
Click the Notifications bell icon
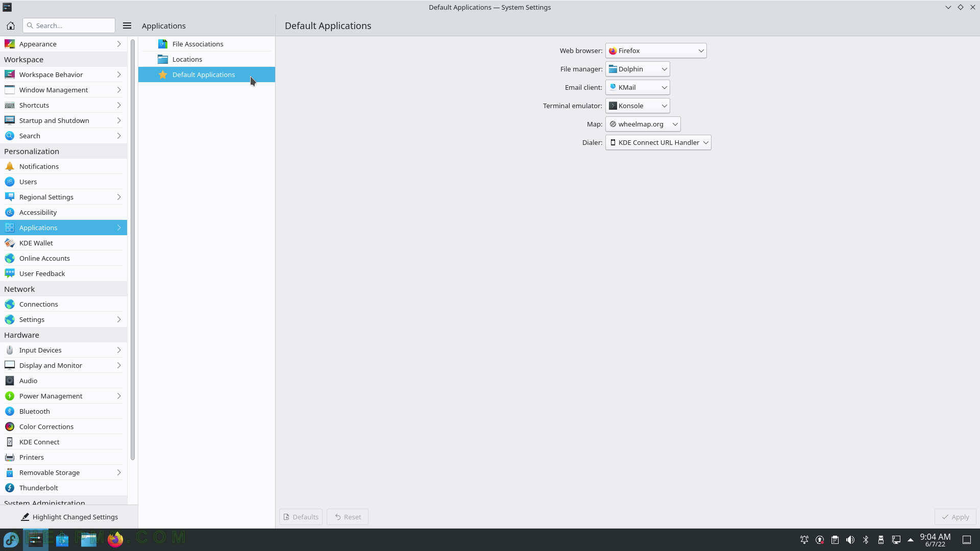pyautogui.click(x=10, y=166)
